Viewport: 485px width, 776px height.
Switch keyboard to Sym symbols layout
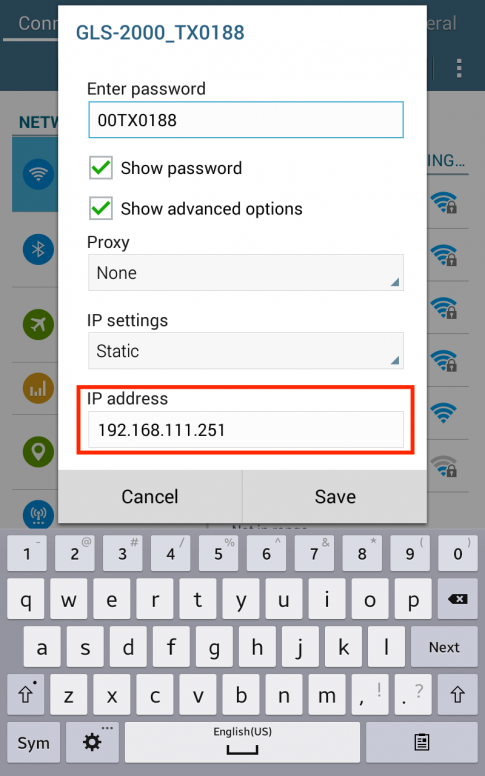point(34,742)
